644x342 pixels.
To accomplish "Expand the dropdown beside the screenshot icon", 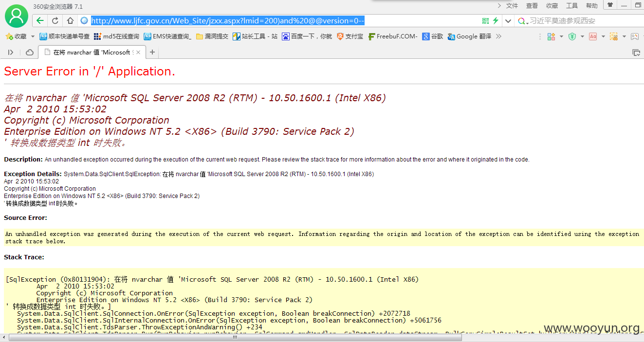I will point(624,36).
